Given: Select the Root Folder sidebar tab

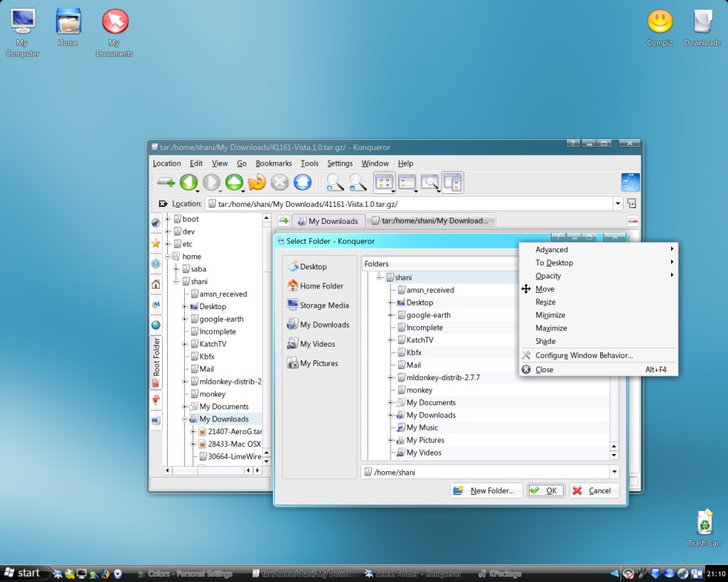Looking at the screenshot, I should click(x=156, y=362).
